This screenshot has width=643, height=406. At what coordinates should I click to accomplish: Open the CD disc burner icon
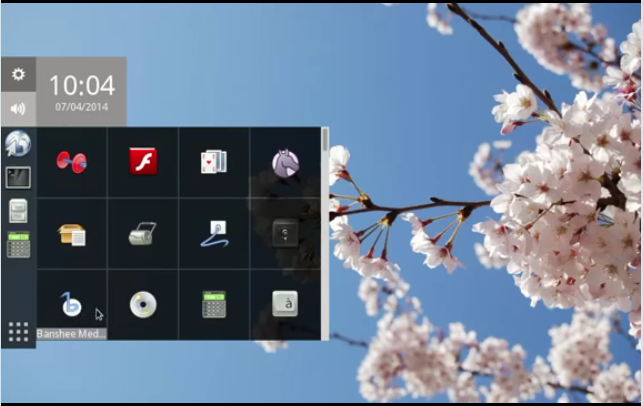[143, 305]
